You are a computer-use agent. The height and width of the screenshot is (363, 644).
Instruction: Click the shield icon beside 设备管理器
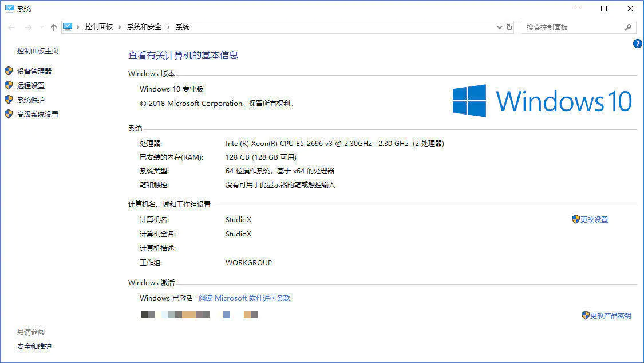pos(9,71)
